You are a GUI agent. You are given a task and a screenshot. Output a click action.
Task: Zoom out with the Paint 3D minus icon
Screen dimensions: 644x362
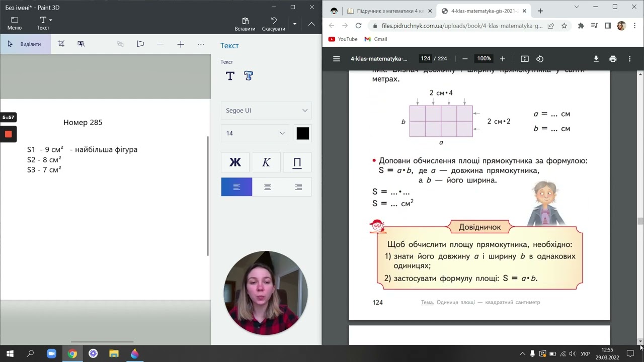160,44
